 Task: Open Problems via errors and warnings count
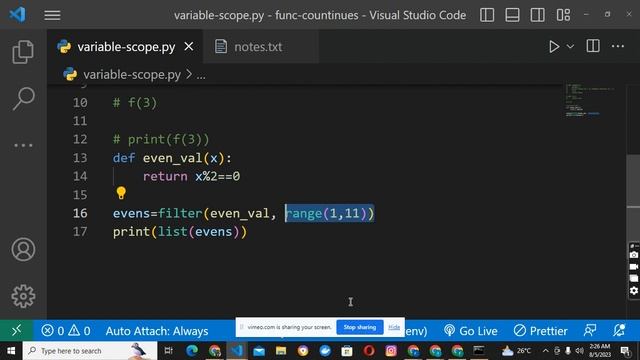pyautogui.click(x=66, y=331)
